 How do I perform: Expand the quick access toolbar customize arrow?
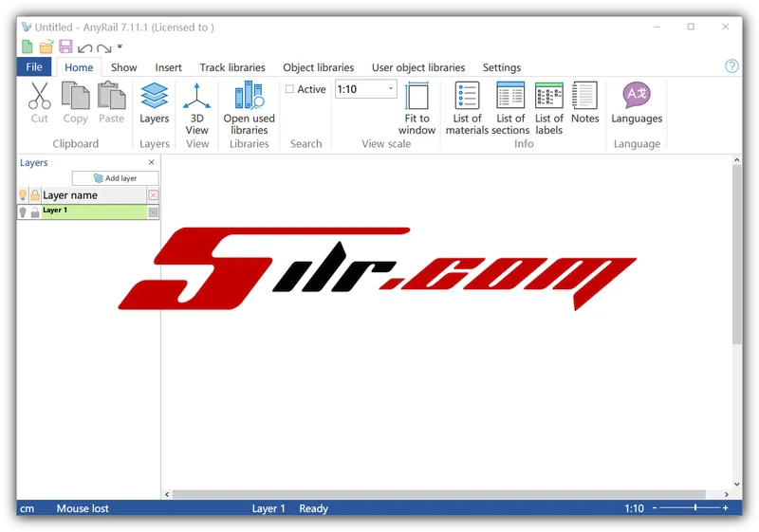[120, 46]
